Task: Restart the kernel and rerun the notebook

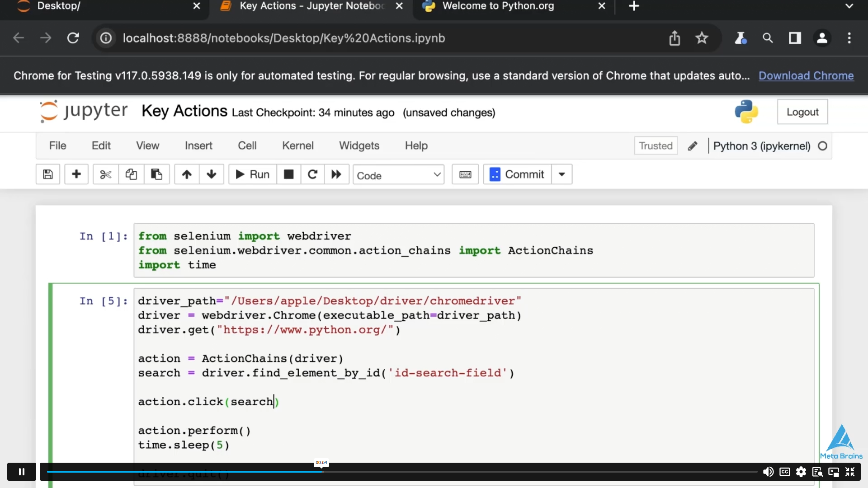Action: (x=336, y=174)
